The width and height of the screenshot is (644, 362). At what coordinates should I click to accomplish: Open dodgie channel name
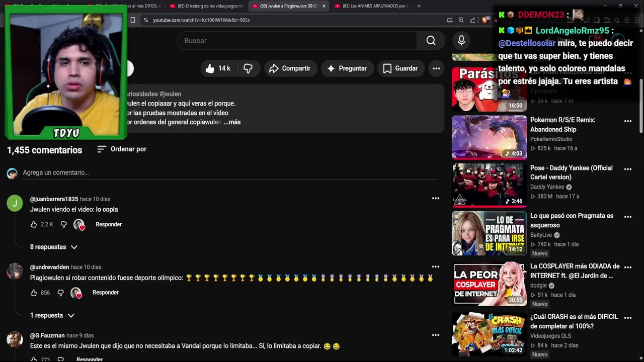pos(539,286)
